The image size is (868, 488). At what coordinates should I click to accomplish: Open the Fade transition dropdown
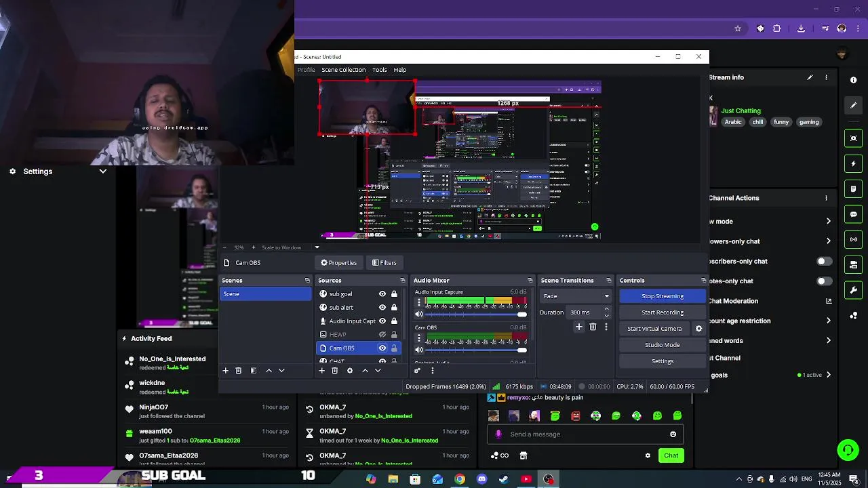[576, 296]
